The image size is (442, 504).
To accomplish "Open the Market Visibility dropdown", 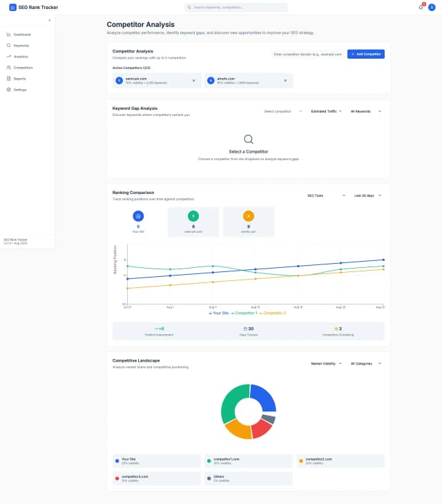I will point(326,362).
